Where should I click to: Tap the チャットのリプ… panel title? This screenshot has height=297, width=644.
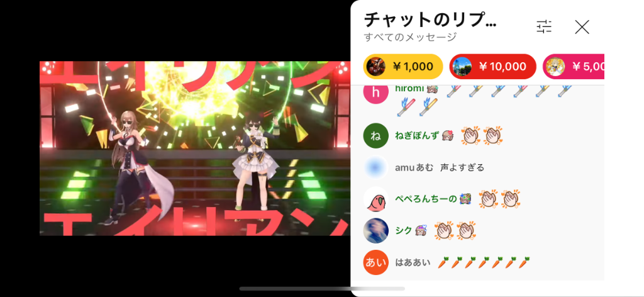coord(430,20)
